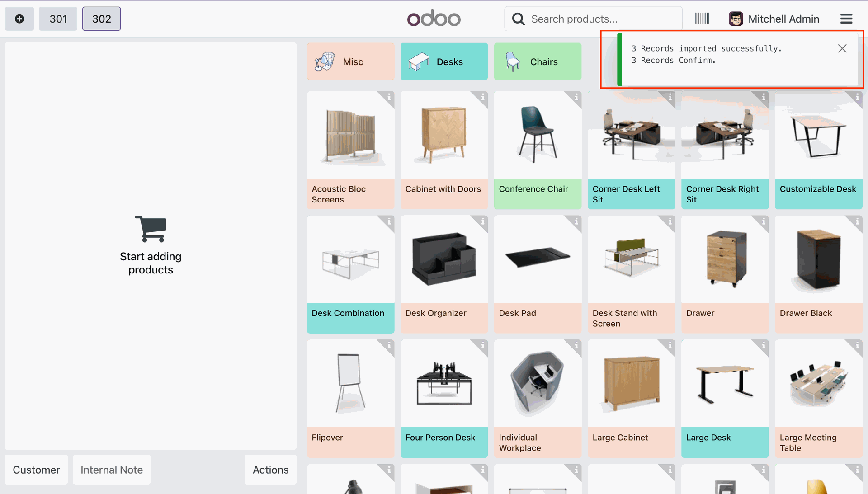This screenshot has width=868, height=494.
Task: Dismiss the import success notification
Action: point(842,49)
